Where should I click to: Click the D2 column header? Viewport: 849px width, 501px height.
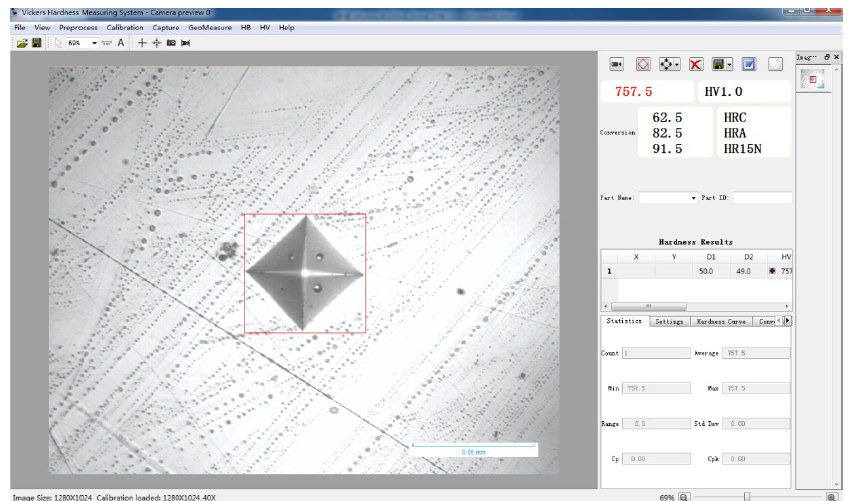749,257
